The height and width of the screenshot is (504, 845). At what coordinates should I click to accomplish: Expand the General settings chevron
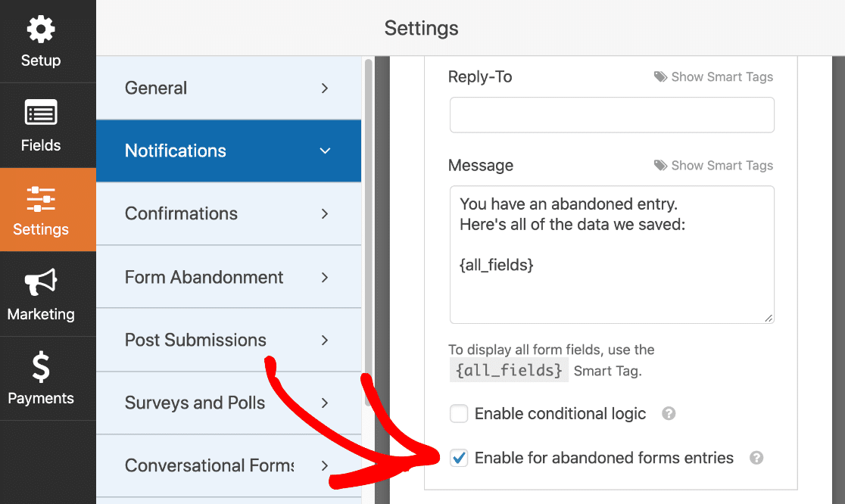pos(325,89)
